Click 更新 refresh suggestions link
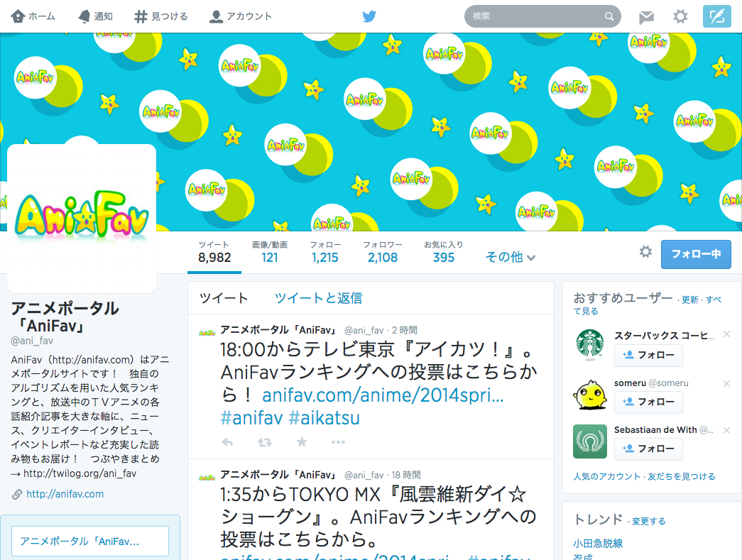The width and height of the screenshot is (742, 560). point(690,300)
